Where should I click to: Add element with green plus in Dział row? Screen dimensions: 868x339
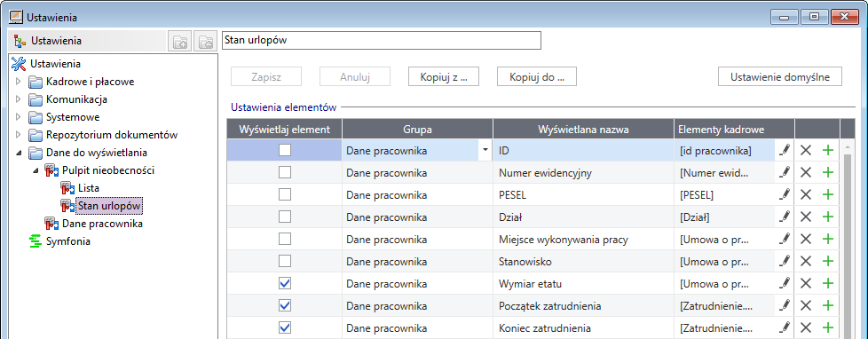click(828, 217)
